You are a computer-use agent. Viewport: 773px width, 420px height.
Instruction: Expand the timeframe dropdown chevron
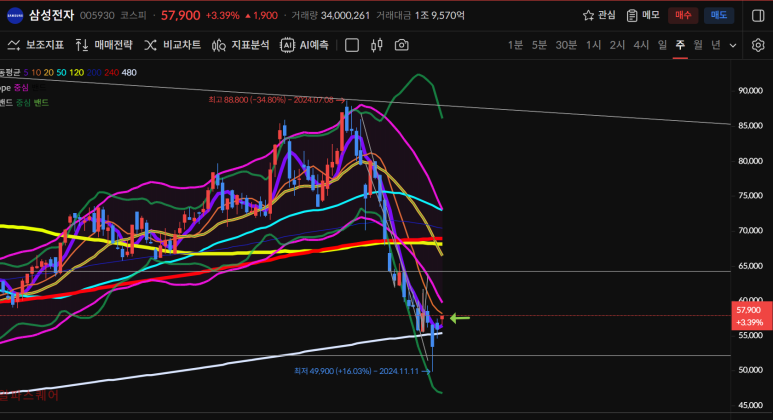pyautogui.click(x=733, y=45)
